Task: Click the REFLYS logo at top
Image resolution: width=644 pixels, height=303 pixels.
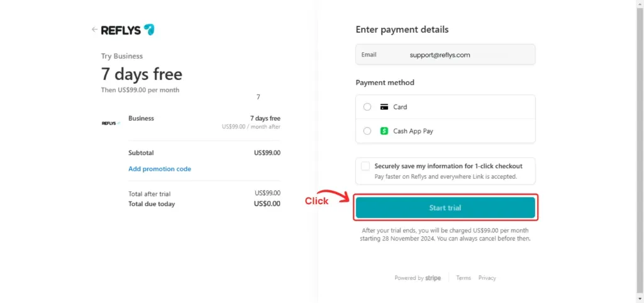Action: [128, 30]
